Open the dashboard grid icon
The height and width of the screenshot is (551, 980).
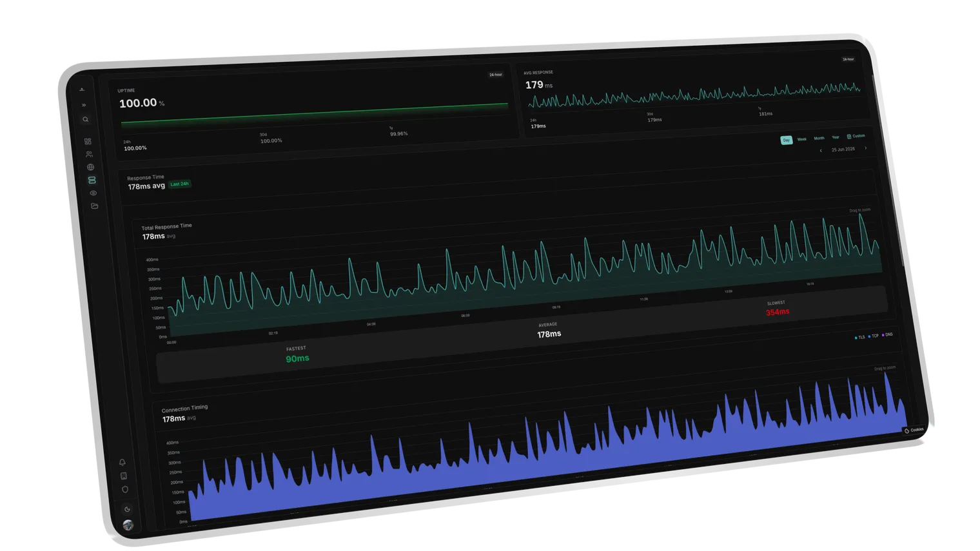[88, 141]
